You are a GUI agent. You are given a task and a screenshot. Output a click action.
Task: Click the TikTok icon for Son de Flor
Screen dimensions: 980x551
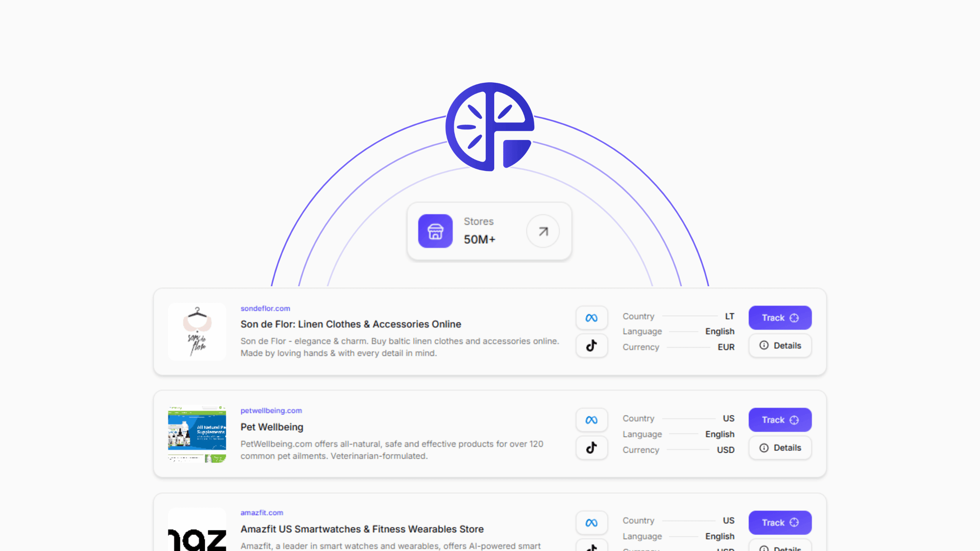click(591, 346)
